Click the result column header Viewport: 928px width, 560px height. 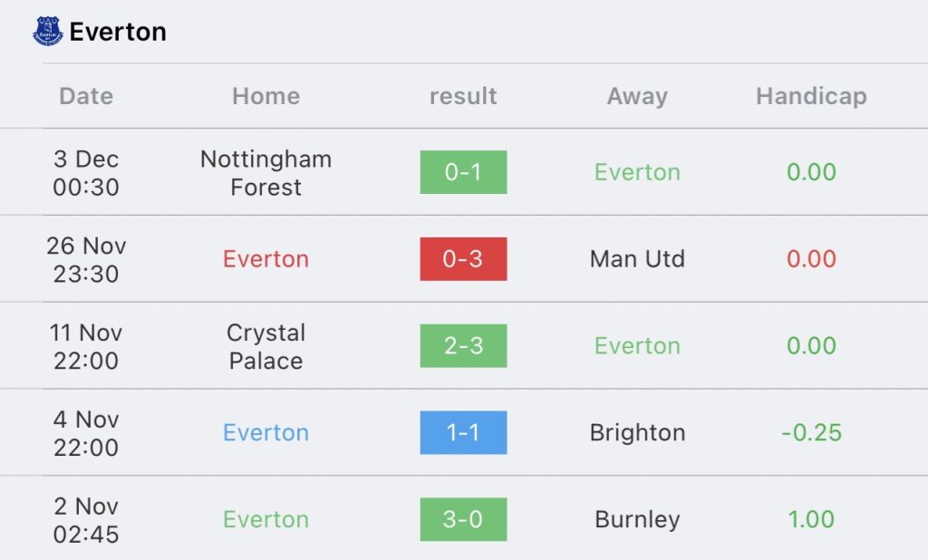pos(463,96)
